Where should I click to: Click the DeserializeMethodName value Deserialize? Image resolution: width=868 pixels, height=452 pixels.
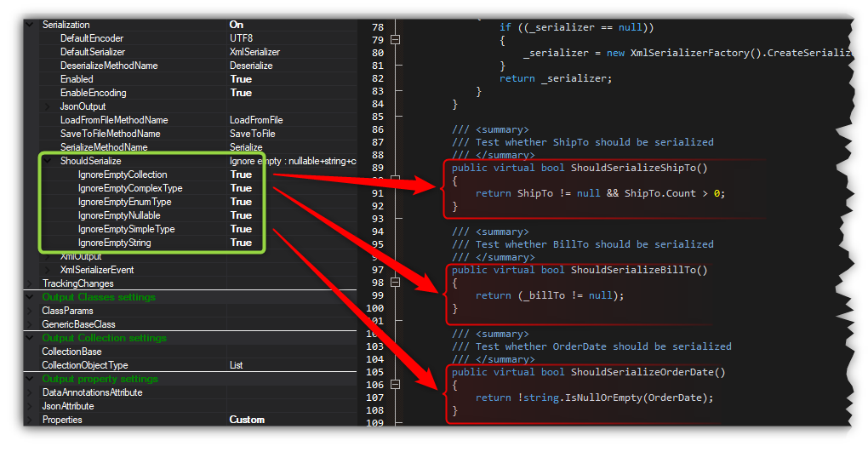tap(253, 66)
